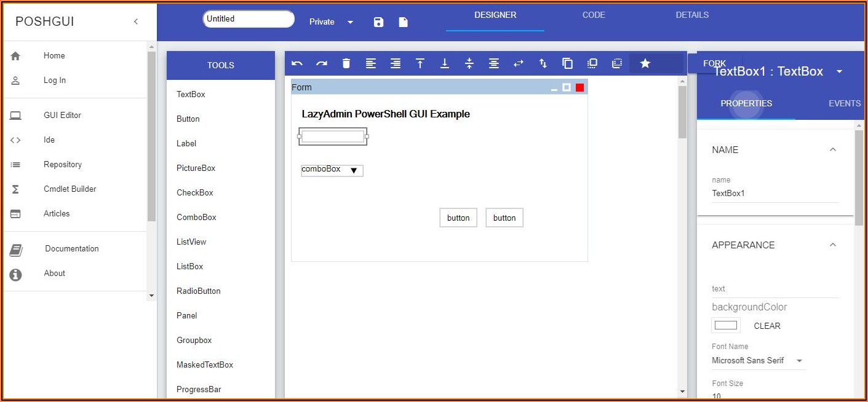This screenshot has width=868, height=402.
Task: Click the About info icon
Action: (15, 275)
